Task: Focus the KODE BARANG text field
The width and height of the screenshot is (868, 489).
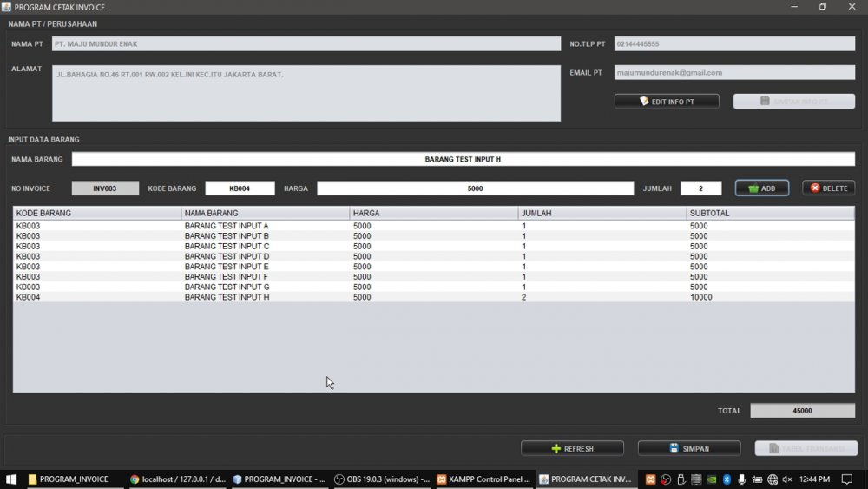Action: [240, 188]
